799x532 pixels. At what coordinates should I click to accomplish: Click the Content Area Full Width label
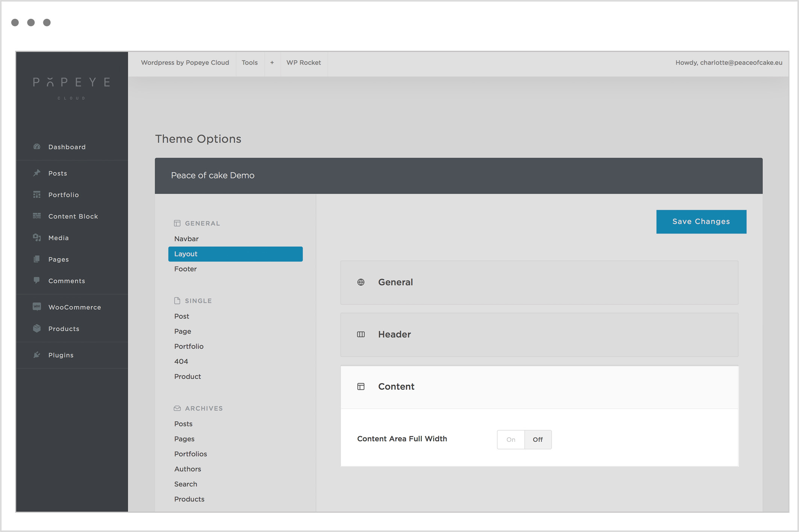[x=402, y=439]
